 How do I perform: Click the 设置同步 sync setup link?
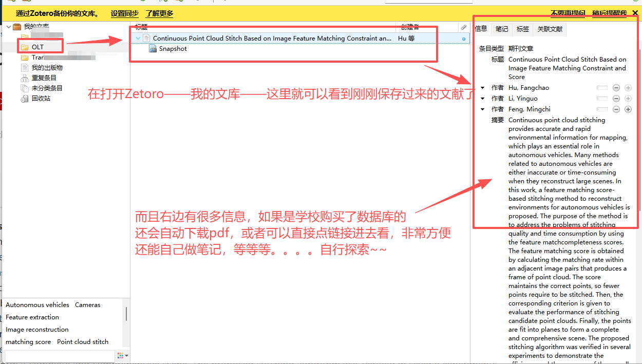pyautogui.click(x=125, y=13)
